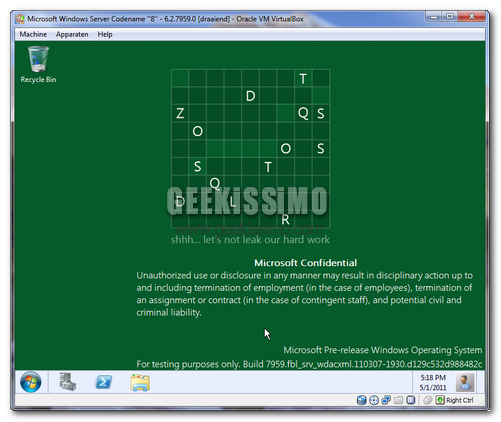Open the Help menu

(105, 34)
